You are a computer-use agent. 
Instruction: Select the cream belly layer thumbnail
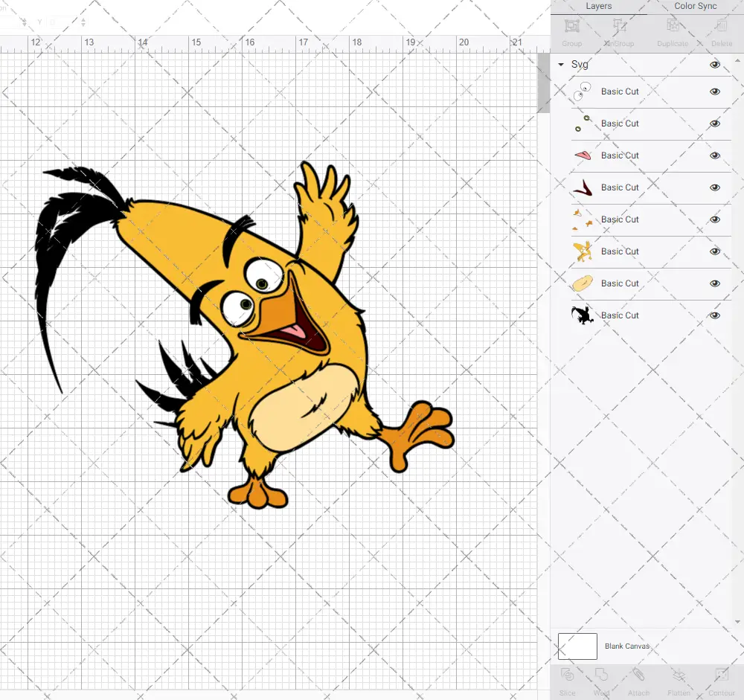(x=583, y=283)
